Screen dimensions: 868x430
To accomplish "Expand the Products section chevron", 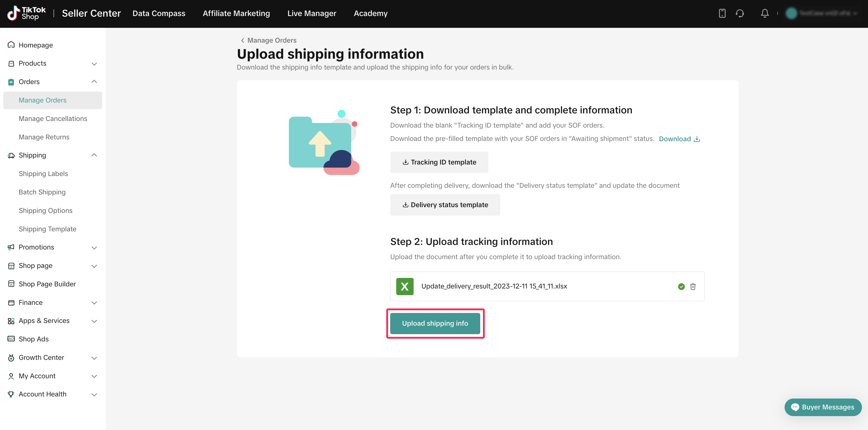I will [94, 64].
